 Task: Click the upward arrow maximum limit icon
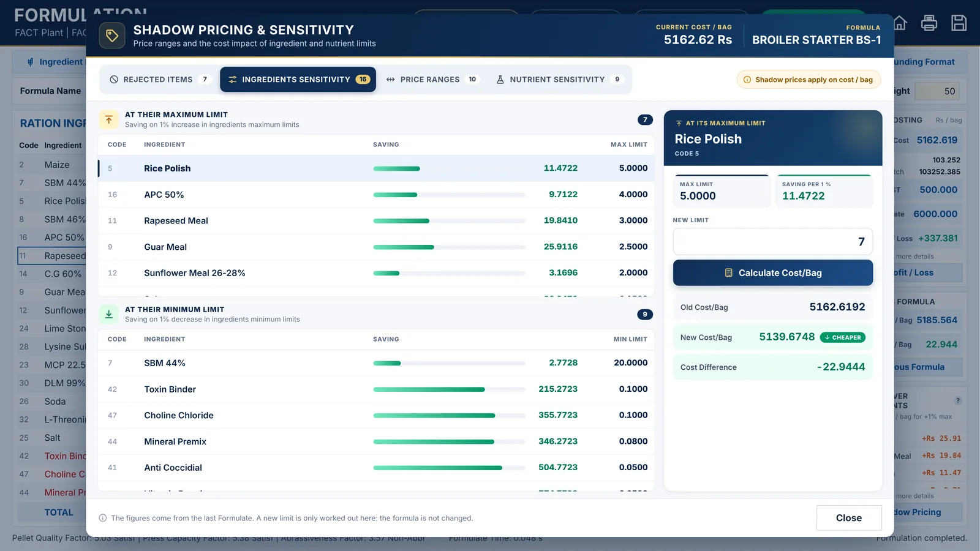(x=108, y=119)
